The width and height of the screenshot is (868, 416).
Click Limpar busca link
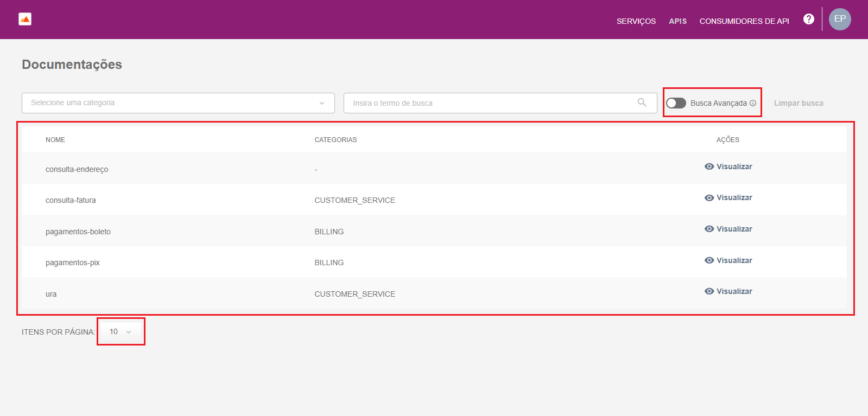[798, 103]
